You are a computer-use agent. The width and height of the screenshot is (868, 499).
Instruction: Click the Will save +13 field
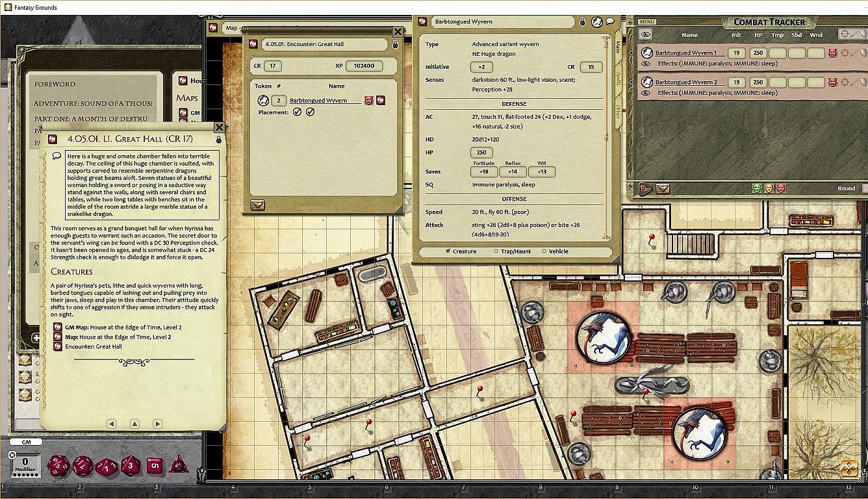pyautogui.click(x=542, y=172)
